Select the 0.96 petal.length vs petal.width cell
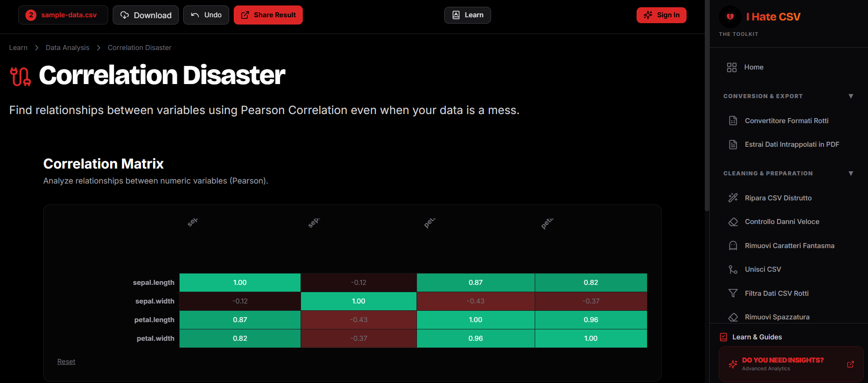 point(591,320)
